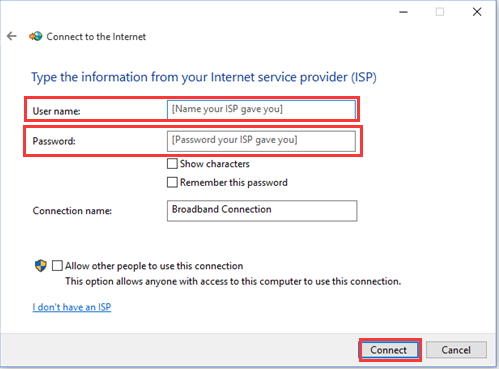Click the blue ISP information heading

(204, 77)
